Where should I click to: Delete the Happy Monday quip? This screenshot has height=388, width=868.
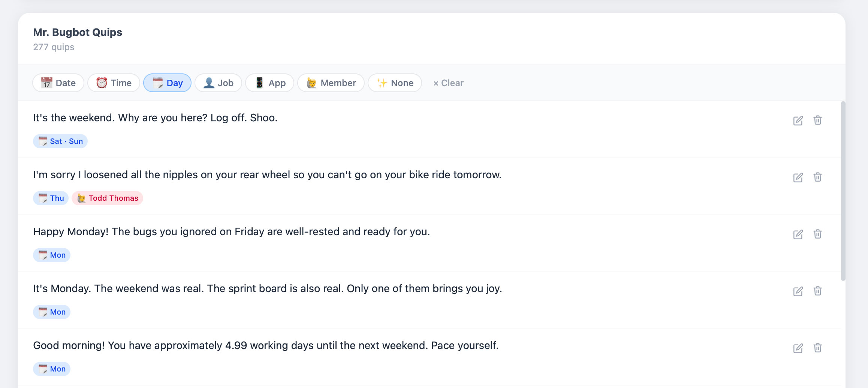pyautogui.click(x=817, y=234)
